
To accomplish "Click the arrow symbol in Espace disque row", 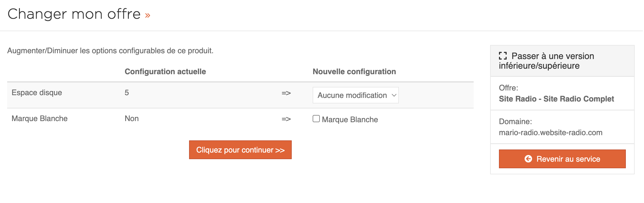I will [x=286, y=93].
